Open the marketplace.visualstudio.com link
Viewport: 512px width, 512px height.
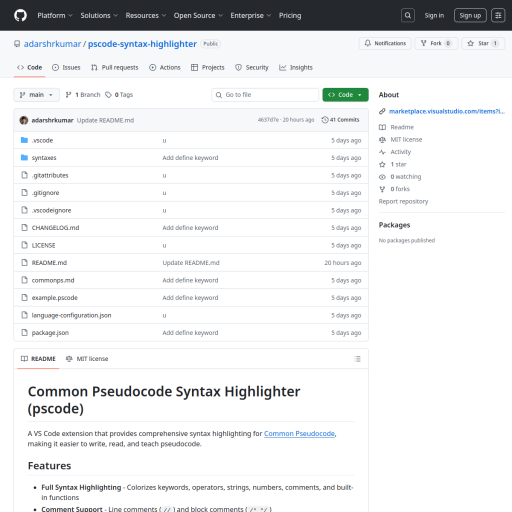(x=447, y=111)
